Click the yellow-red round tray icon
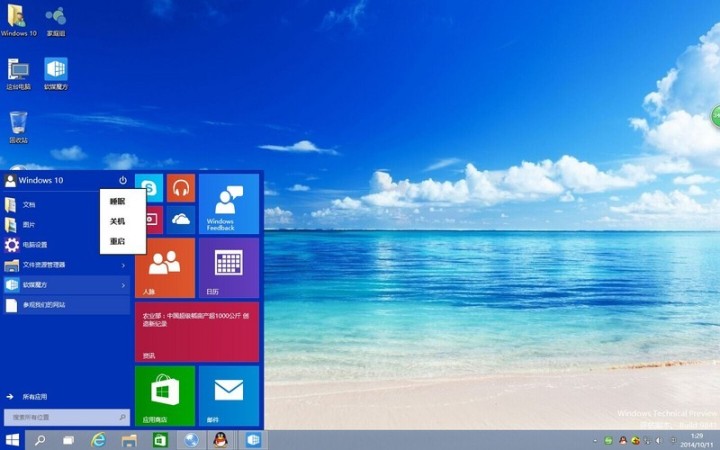This screenshot has width=720, height=450. [x=636, y=441]
